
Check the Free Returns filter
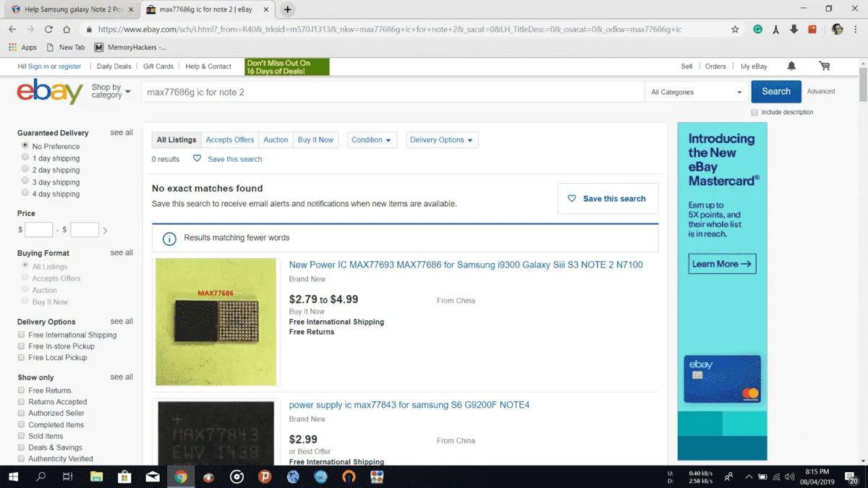(21, 390)
